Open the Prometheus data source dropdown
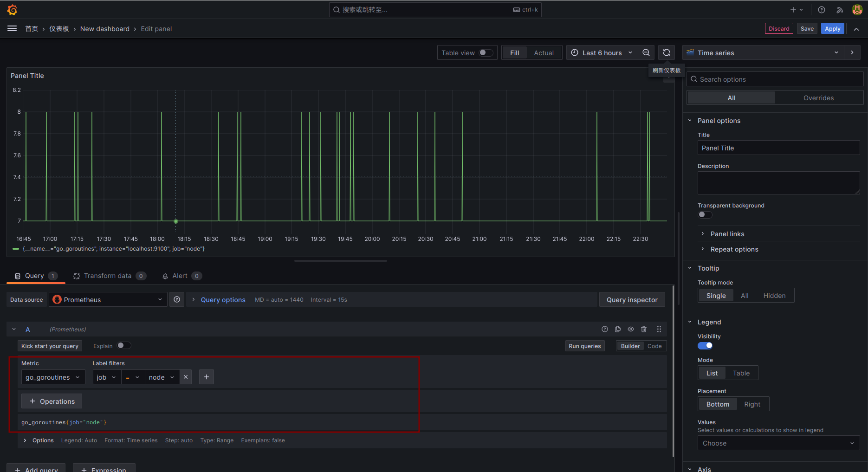Viewport: 868px width, 472px height. pos(108,300)
